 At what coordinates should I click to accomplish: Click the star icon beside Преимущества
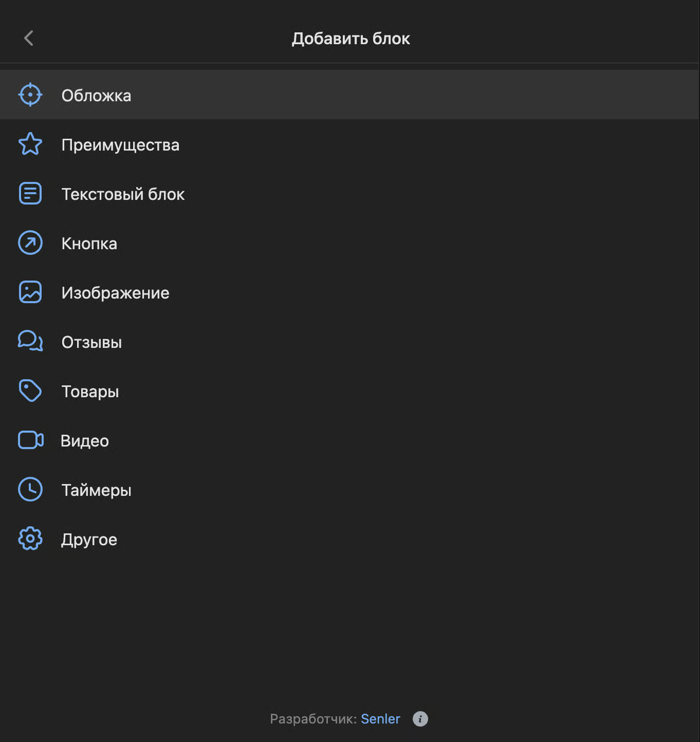pos(30,144)
